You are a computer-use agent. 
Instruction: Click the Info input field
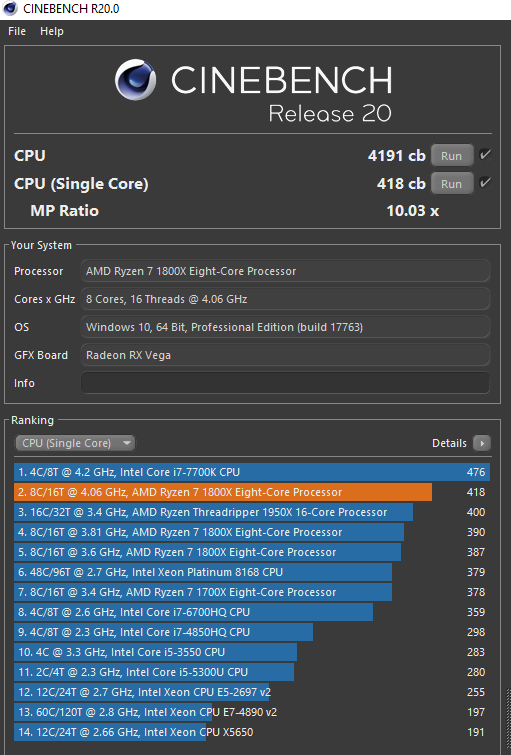pyautogui.click(x=285, y=383)
